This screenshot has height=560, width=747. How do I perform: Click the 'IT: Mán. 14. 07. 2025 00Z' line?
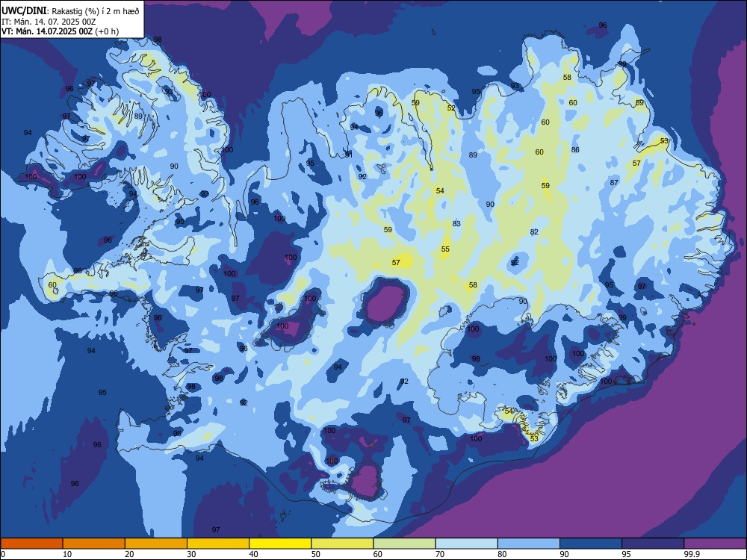(49, 22)
